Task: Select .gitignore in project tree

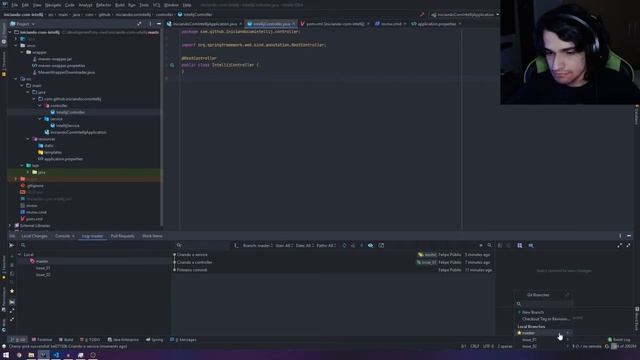Action: pyautogui.click(x=35, y=186)
